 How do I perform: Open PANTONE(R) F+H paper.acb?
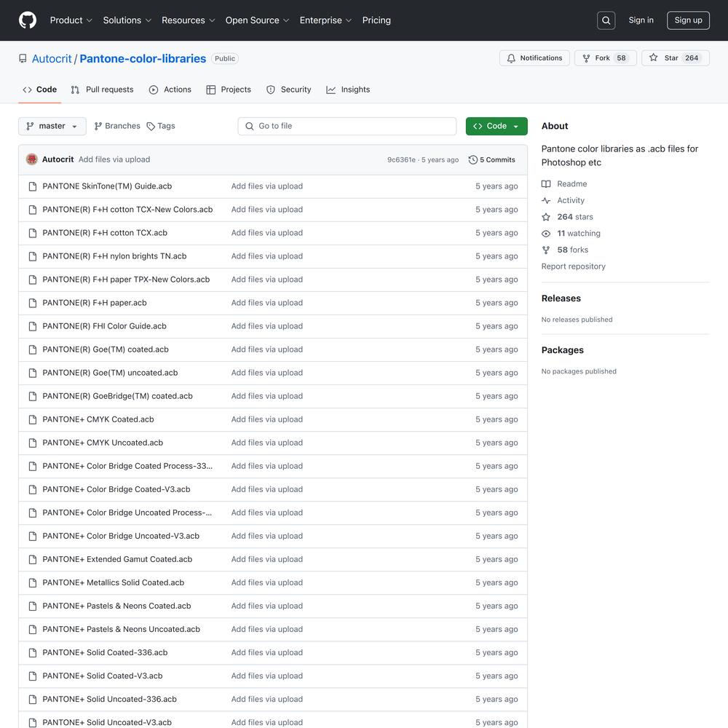pos(94,303)
